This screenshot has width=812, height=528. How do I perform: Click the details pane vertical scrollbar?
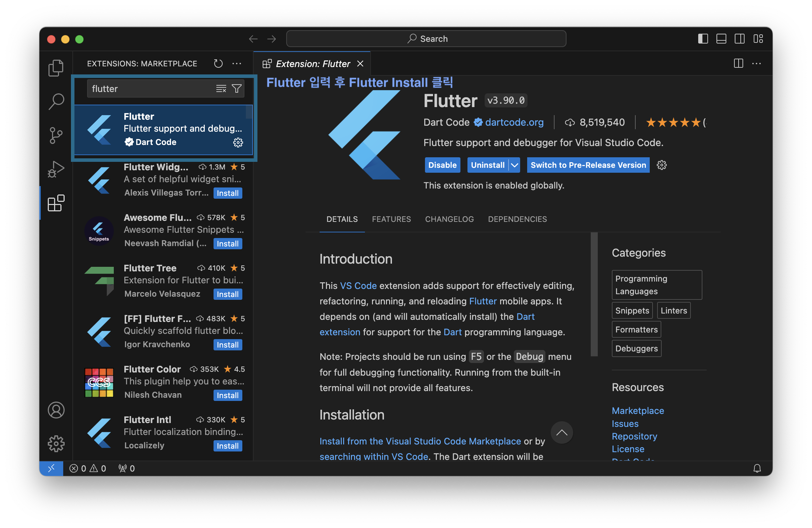(x=594, y=294)
